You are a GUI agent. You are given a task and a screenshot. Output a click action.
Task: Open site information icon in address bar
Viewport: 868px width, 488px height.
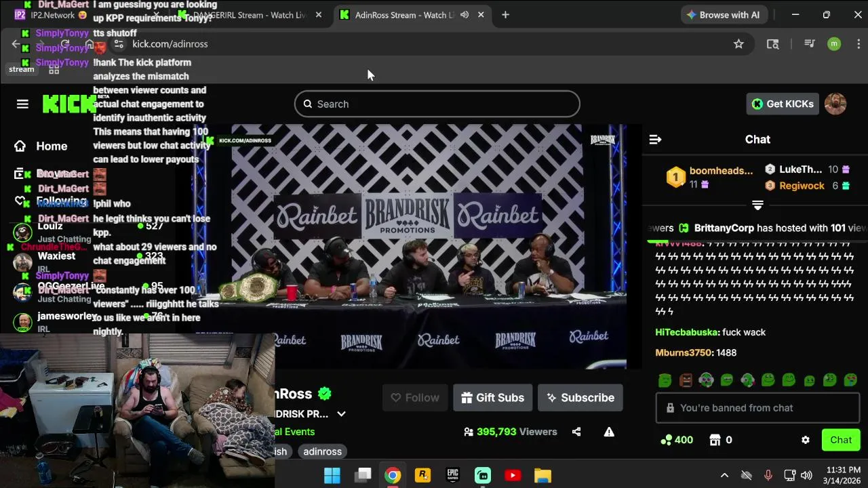[x=119, y=44]
